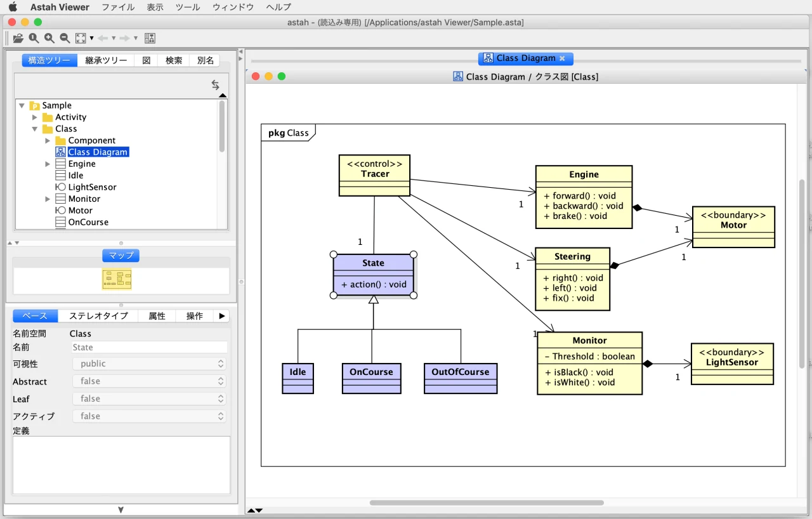
Task: Open the ウィンドウ menu
Action: pyautogui.click(x=233, y=7)
